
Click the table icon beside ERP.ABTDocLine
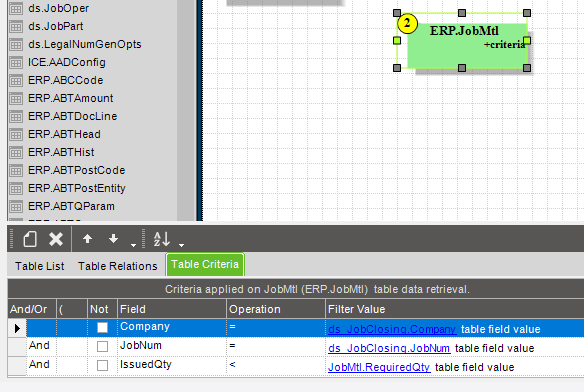click(x=16, y=117)
